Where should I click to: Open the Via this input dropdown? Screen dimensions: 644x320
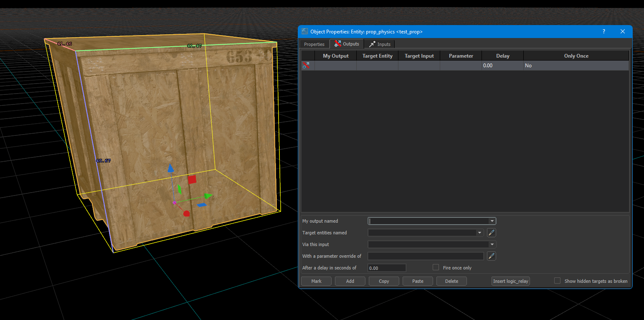[x=492, y=244]
